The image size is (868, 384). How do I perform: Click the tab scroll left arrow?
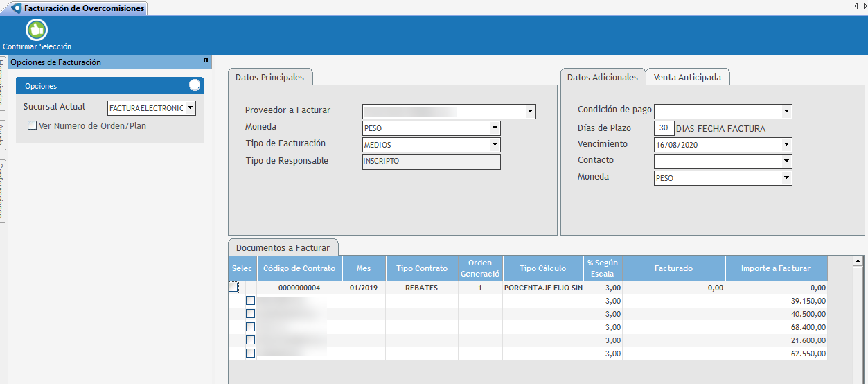(856, 6)
